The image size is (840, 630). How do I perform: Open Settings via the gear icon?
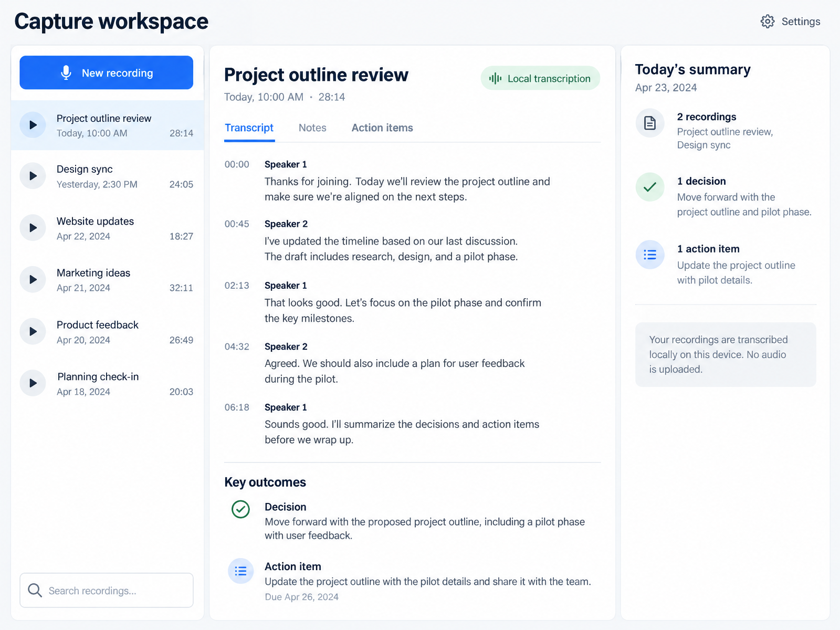768,22
